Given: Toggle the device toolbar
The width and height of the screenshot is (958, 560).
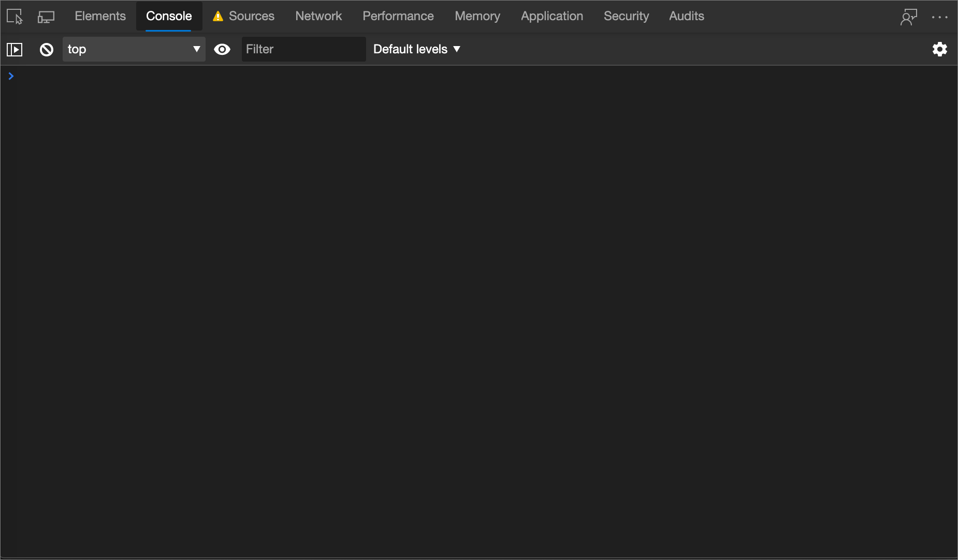Looking at the screenshot, I should 46,16.
